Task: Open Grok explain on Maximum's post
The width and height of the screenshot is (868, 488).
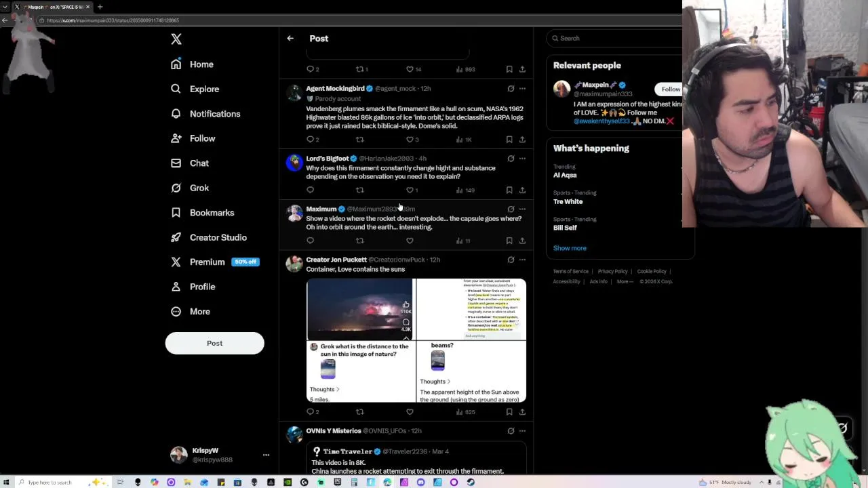Action: [511, 209]
